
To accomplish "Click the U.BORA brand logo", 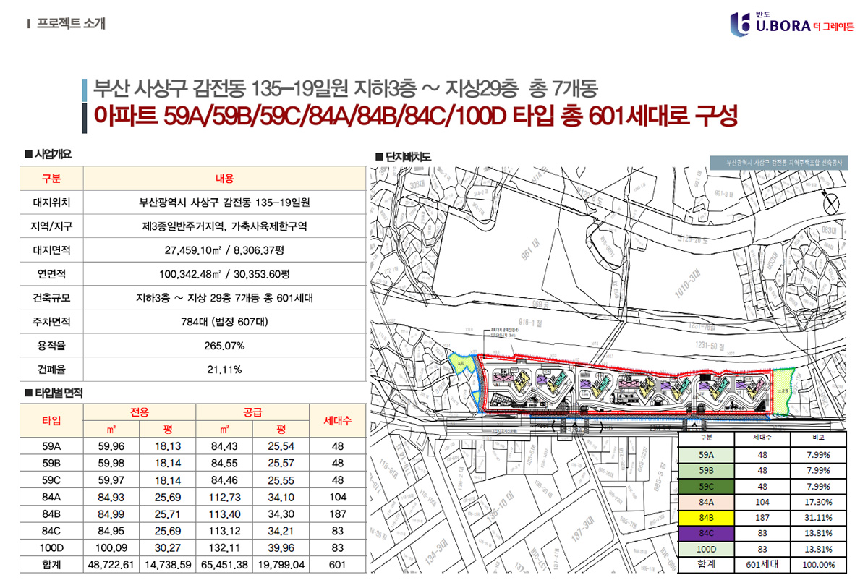I will (x=792, y=24).
